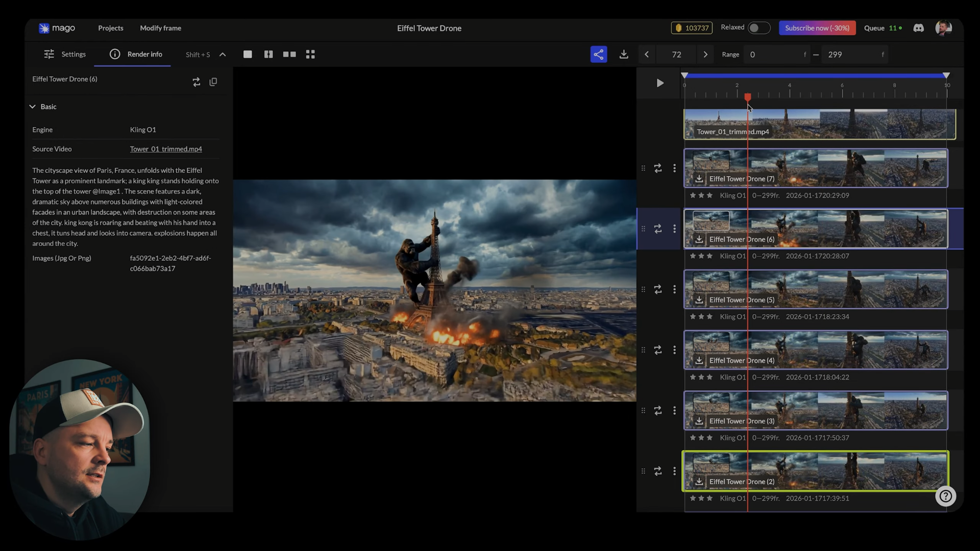
Task: Click the blue share icon
Action: tap(599, 55)
